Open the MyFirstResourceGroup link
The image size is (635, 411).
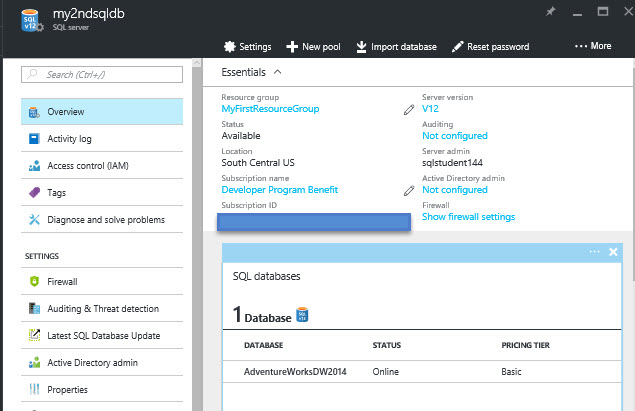pyautogui.click(x=270, y=109)
